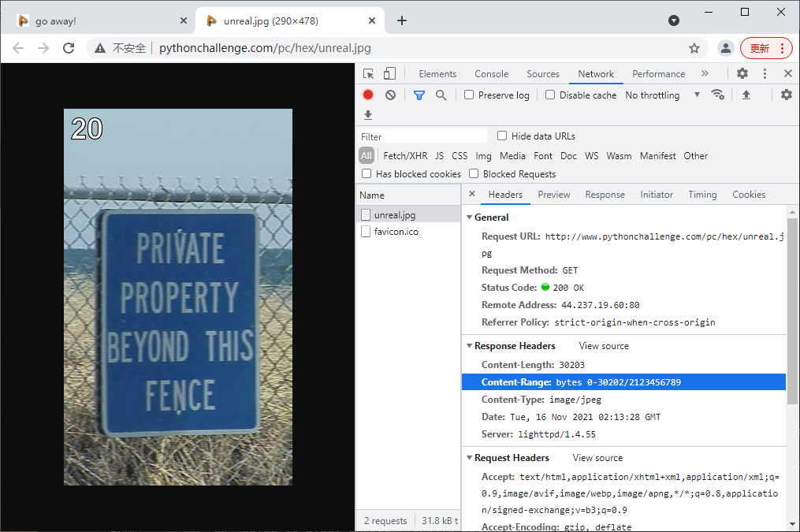Open network search magnifier icon
The width and height of the screenshot is (800, 532).
pyautogui.click(x=441, y=95)
